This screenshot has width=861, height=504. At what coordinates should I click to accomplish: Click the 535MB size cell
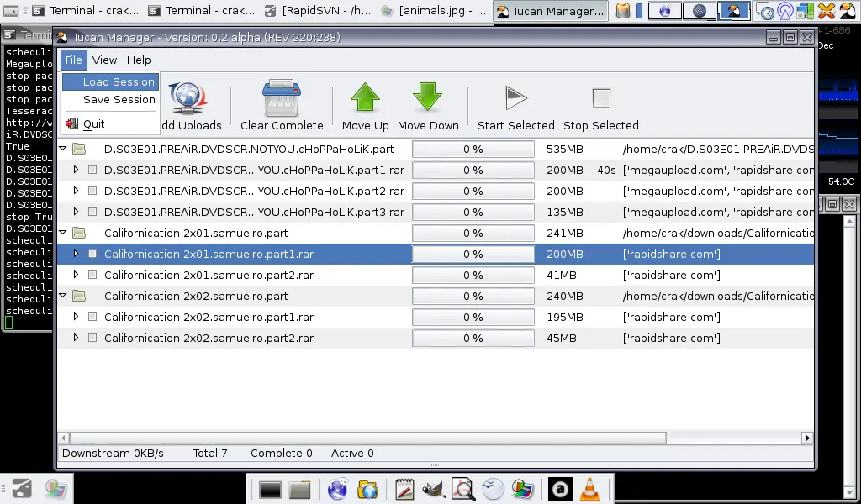tap(565, 150)
